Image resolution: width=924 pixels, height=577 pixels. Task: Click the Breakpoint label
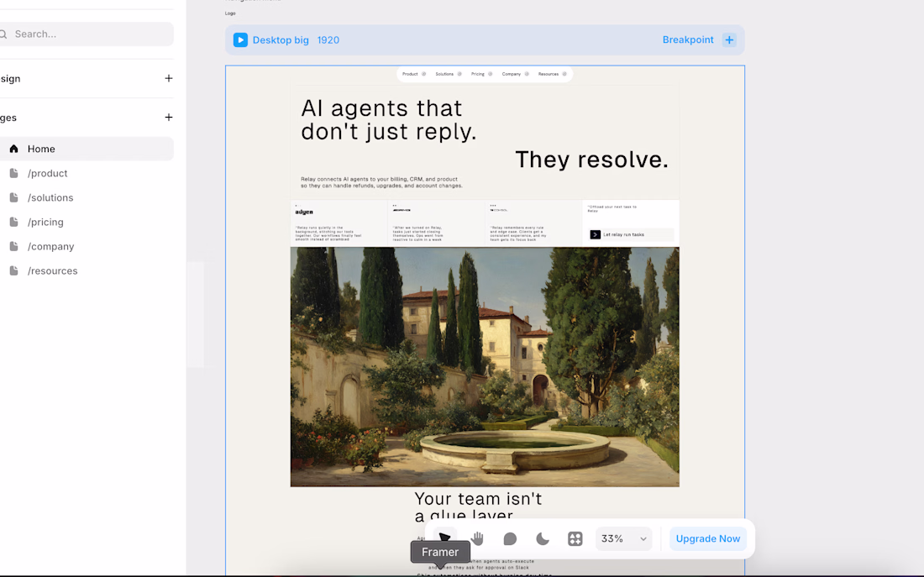point(688,39)
